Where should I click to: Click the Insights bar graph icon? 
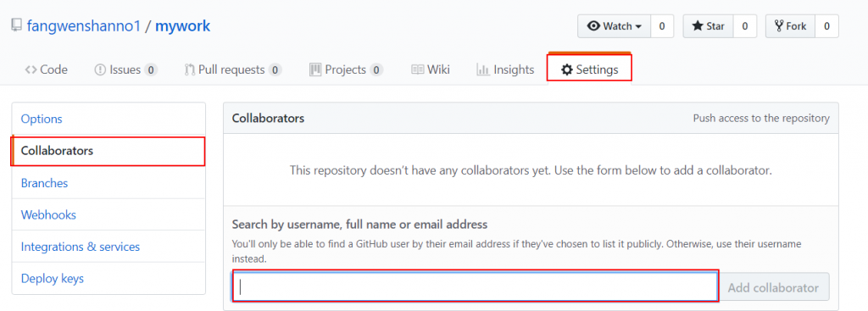pyautogui.click(x=482, y=69)
